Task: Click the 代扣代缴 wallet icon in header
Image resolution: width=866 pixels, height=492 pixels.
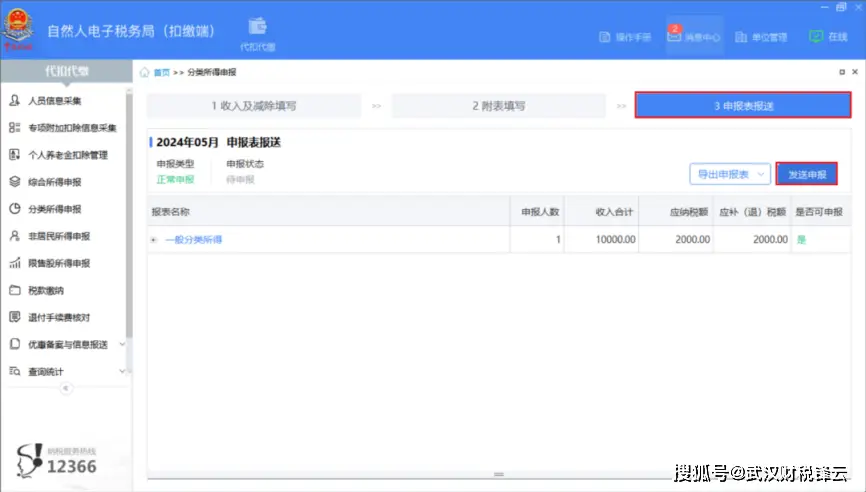Action: tap(257, 27)
